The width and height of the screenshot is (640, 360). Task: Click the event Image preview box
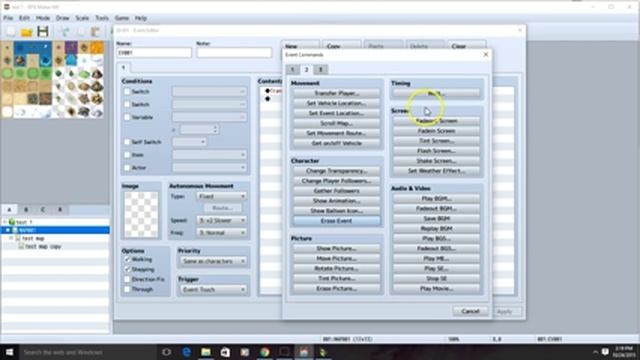coord(141,215)
